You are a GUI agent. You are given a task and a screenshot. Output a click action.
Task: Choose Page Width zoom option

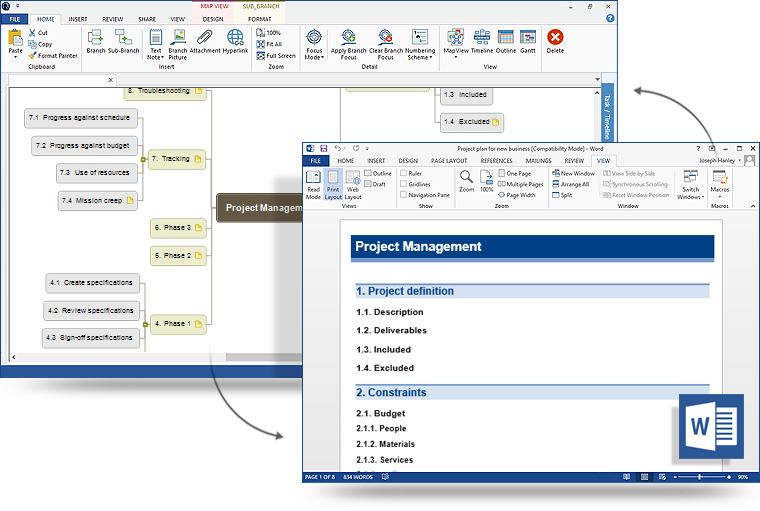click(517, 195)
